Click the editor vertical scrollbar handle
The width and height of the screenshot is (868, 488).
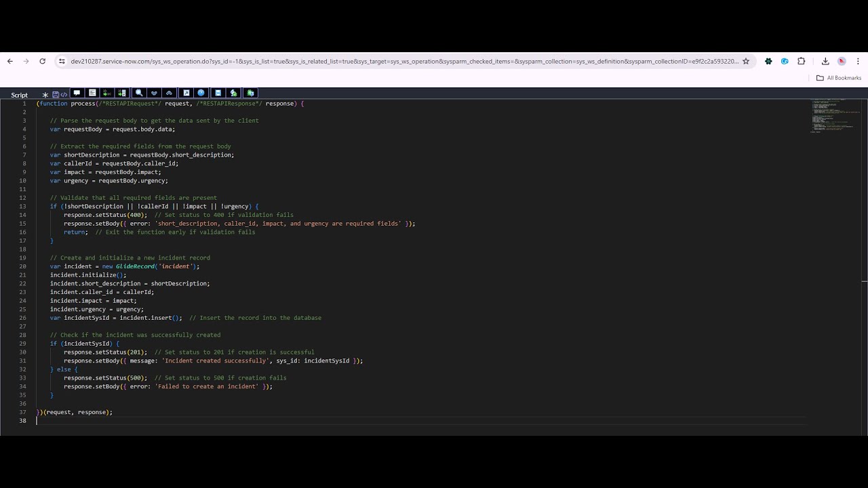pyautogui.click(x=865, y=281)
